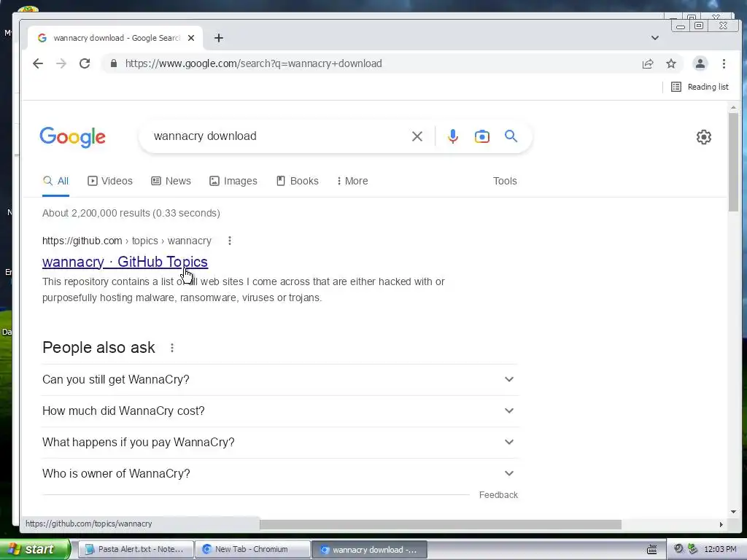The width and height of the screenshot is (747, 560).
Task: Click the About 2,200,000 results text
Action: tap(131, 213)
